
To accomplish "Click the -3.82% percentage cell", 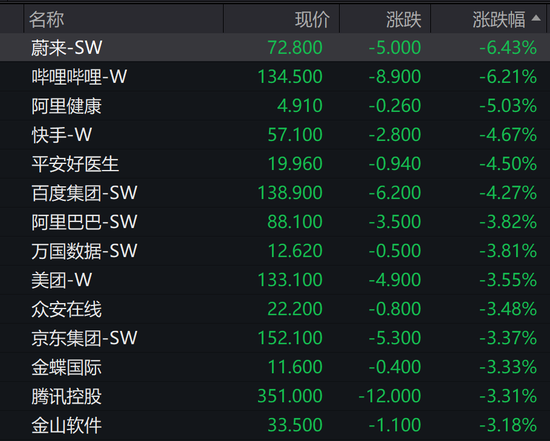I will (x=508, y=222).
